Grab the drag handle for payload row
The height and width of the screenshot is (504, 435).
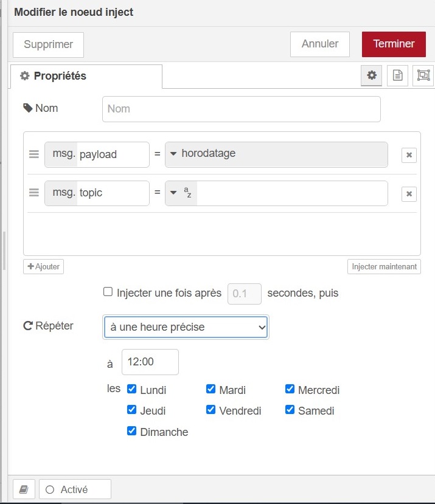point(34,154)
